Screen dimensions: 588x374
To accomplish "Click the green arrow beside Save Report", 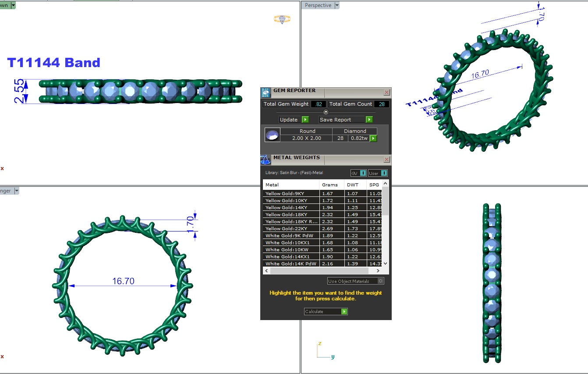I will 369,120.
